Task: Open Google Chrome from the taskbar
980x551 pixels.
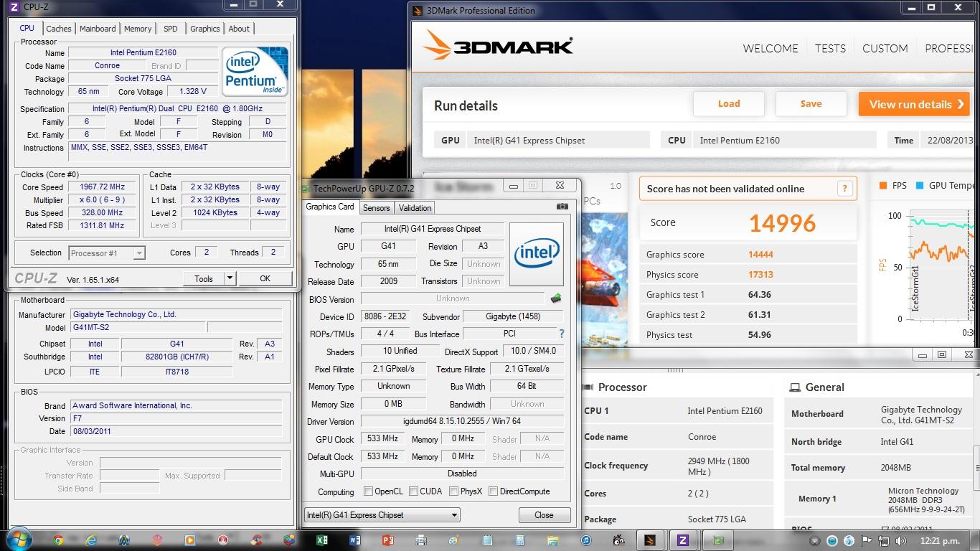Action: (57, 540)
